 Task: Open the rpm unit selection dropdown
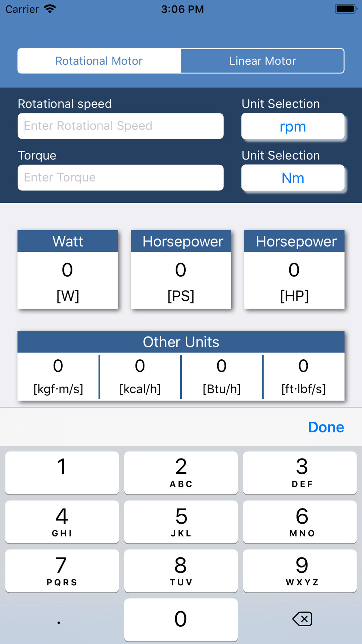tap(292, 126)
